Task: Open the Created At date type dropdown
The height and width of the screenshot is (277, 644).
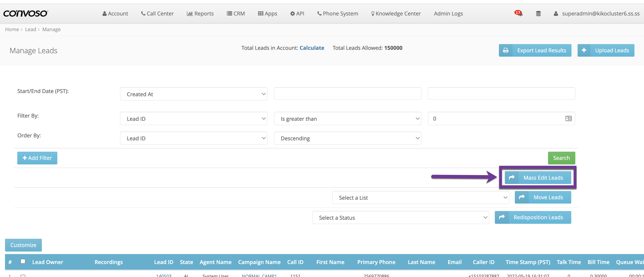Action: 194,94
